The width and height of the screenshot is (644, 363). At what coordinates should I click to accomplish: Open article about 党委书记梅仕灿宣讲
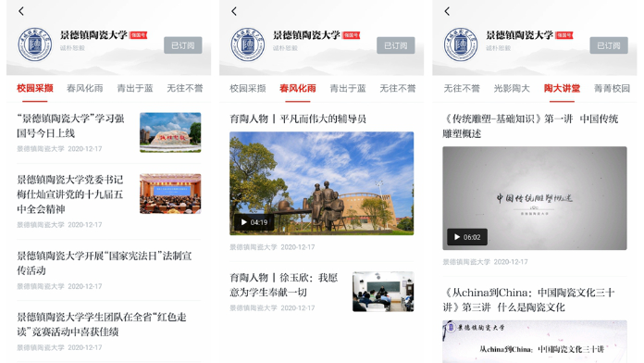[69, 194]
